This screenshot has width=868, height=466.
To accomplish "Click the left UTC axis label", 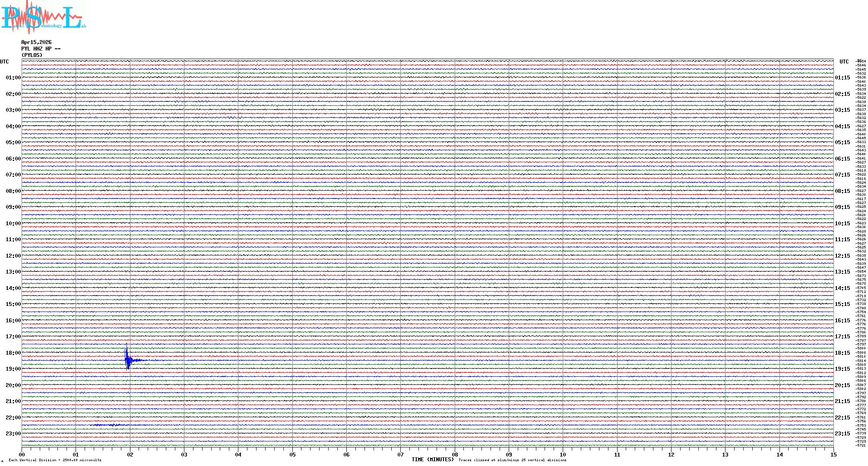I will 4,62.
